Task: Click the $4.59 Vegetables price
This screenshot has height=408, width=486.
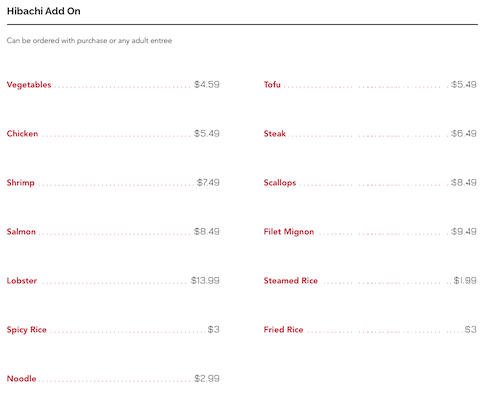Action: (x=207, y=84)
